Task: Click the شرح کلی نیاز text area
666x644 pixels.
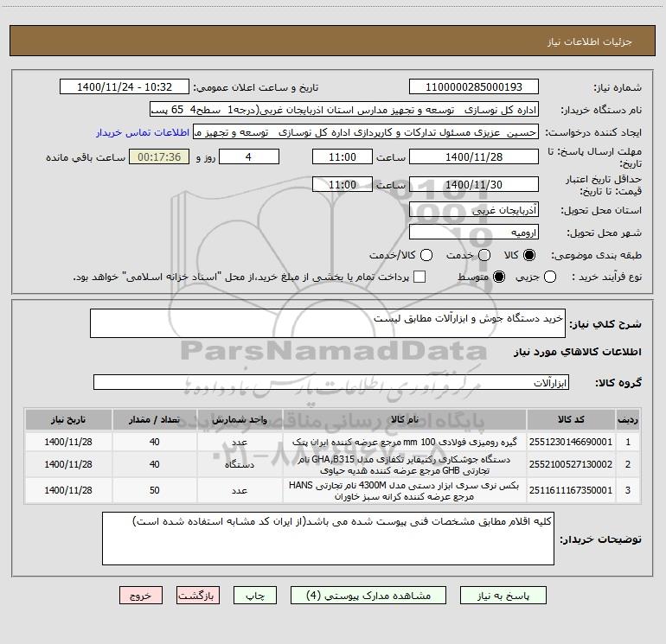Action: 328,323
